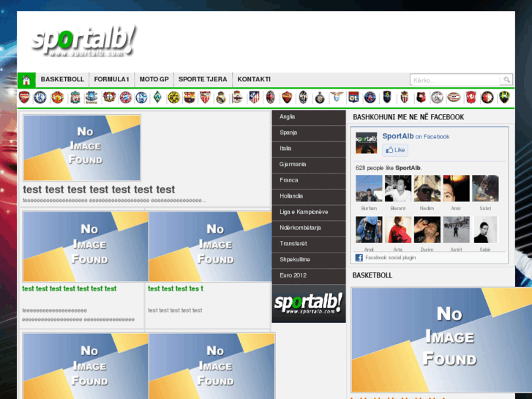Select the Ajax club crest

437,97
